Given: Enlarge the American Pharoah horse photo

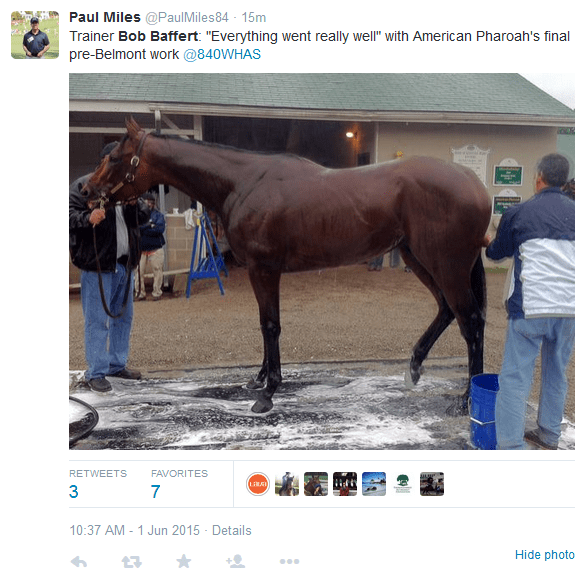Looking at the screenshot, I should coord(322,261).
